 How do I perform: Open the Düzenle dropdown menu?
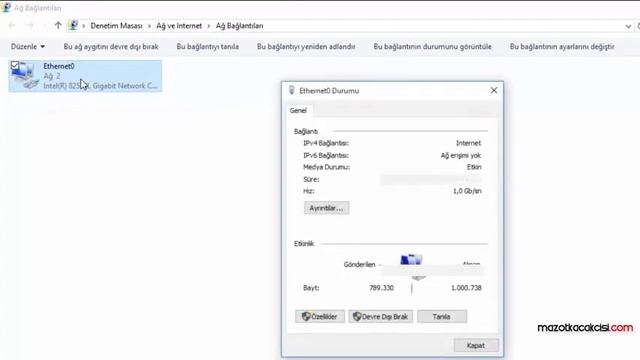pyautogui.click(x=28, y=47)
